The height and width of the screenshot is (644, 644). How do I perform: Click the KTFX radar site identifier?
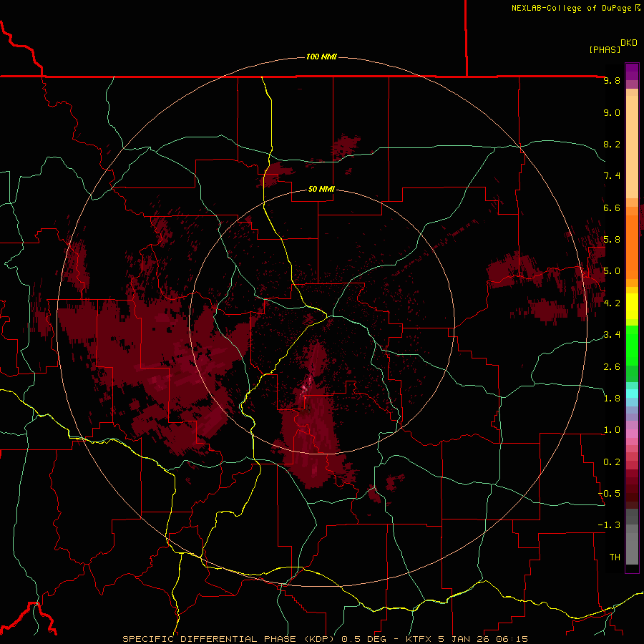click(419, 639)
